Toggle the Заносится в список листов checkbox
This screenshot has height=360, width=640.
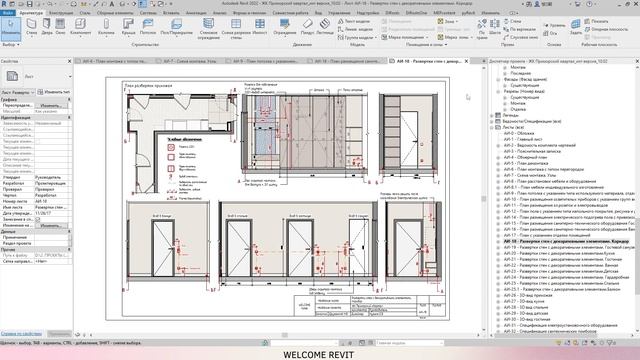[x=38, y=220]
